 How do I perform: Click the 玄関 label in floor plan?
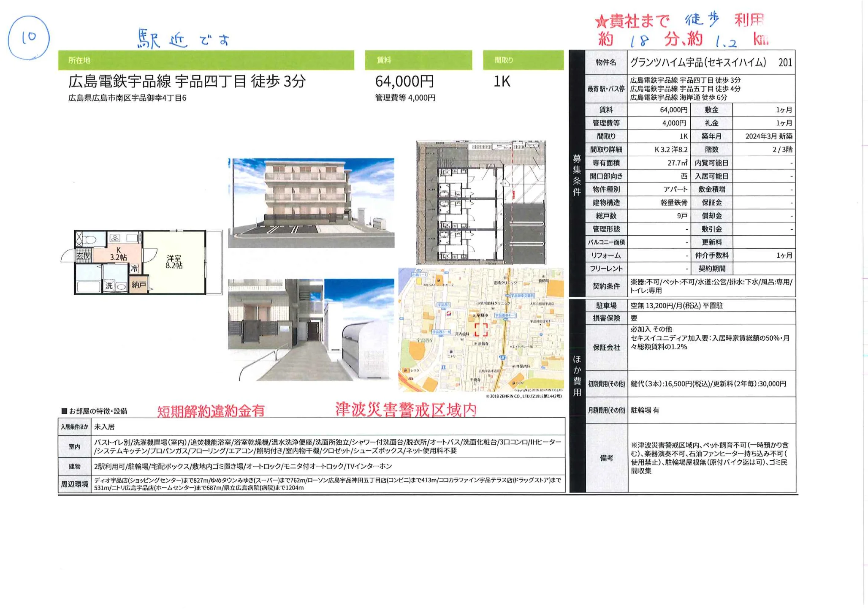pyautogui.click(x=83, y=255)
